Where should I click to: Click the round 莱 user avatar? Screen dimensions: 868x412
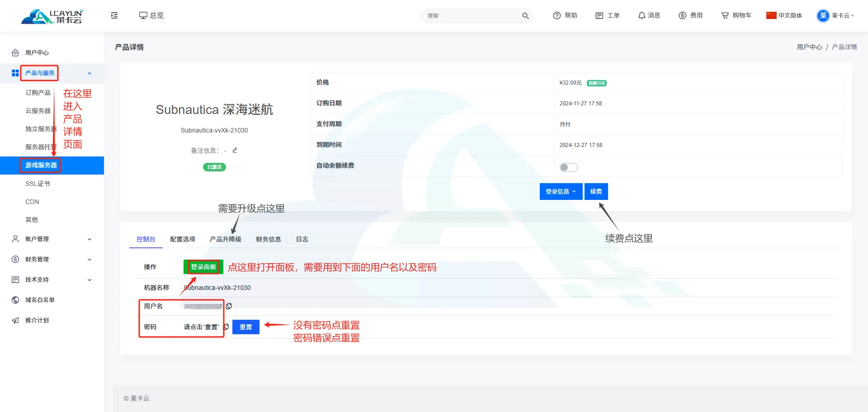click(x=823, y=16)
